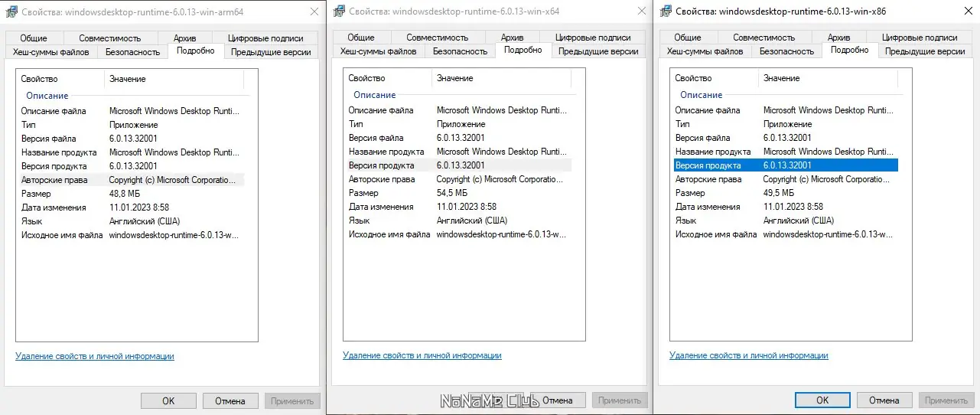Click Отмена in the x86 window

click(x=884, y=400)
